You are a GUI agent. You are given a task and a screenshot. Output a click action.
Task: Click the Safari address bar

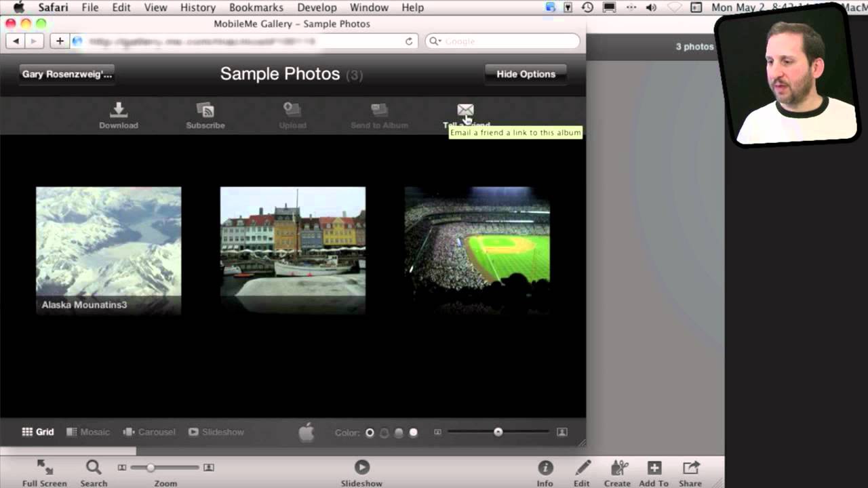click(243, 41)
